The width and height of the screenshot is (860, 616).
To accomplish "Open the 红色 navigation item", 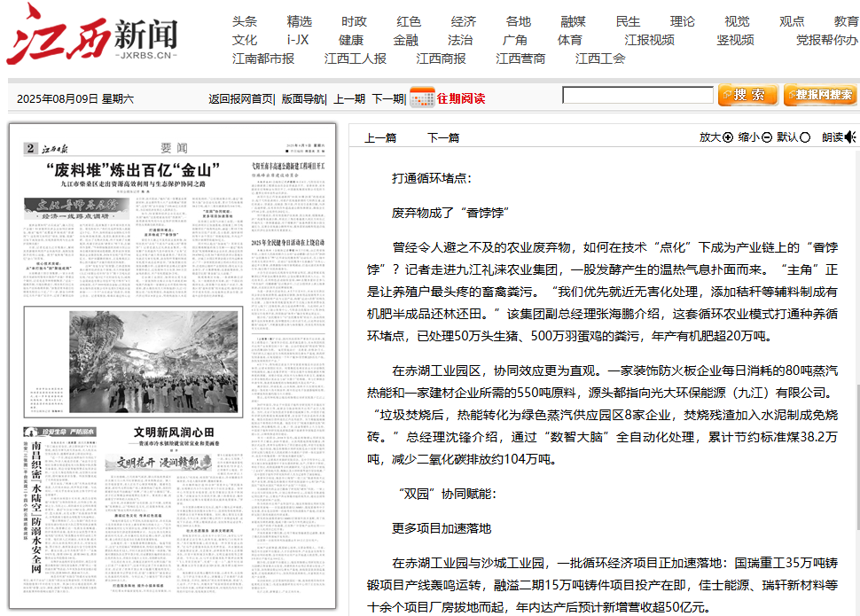I will pyautogui.click(x=409, y=21).
